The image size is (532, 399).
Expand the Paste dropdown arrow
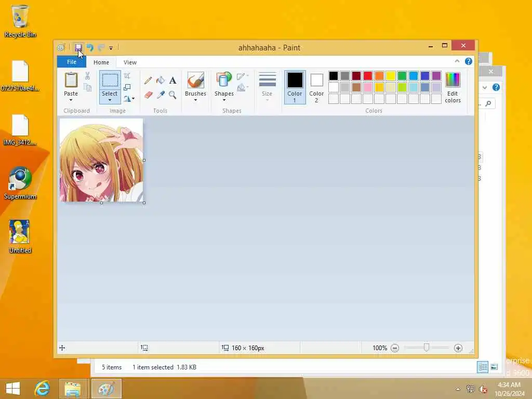[71, 100]
